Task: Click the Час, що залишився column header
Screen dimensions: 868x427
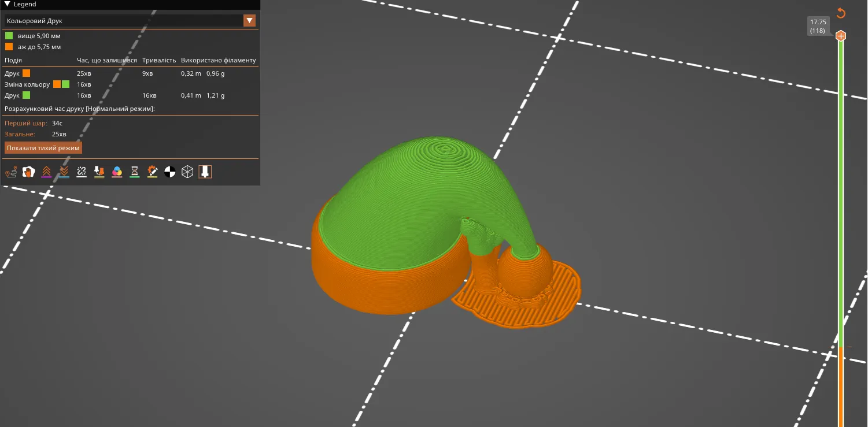Action: [107, 60]
